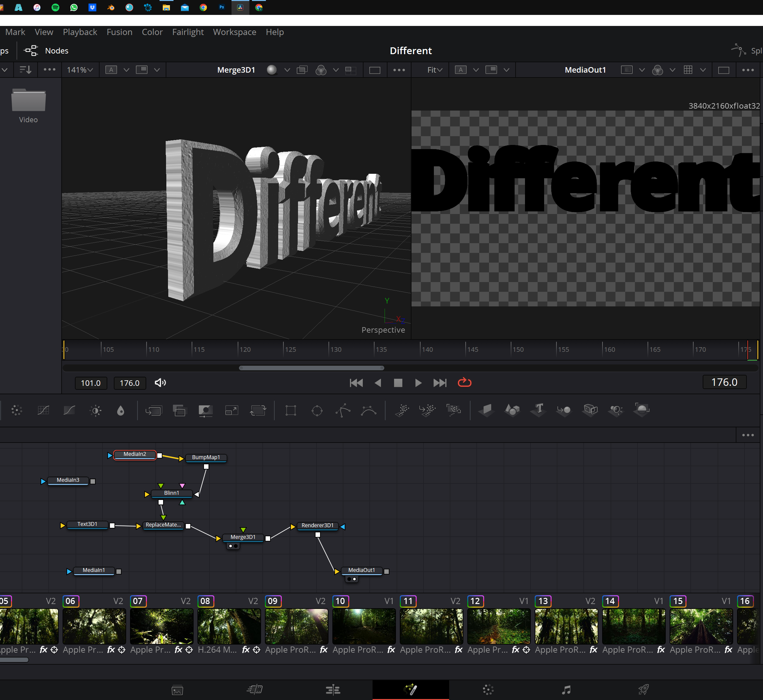Click the time ruler horizontal scrollbar

pos(311,368)
